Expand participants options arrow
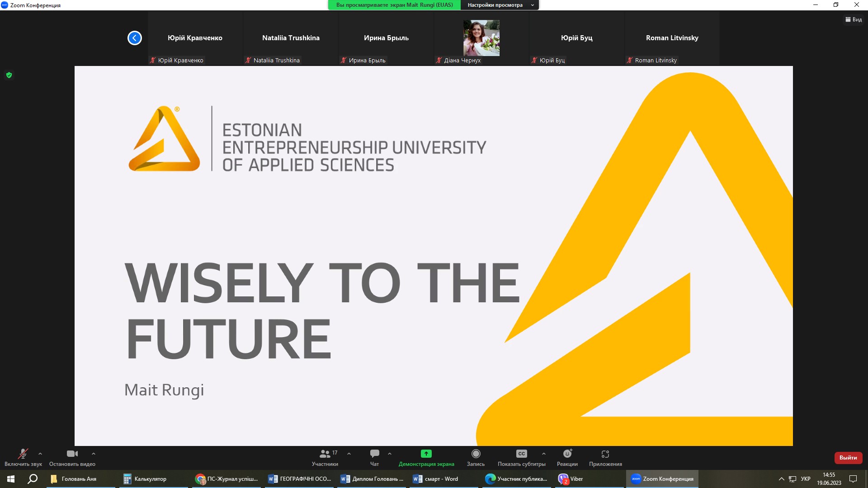 click(349, 454)
